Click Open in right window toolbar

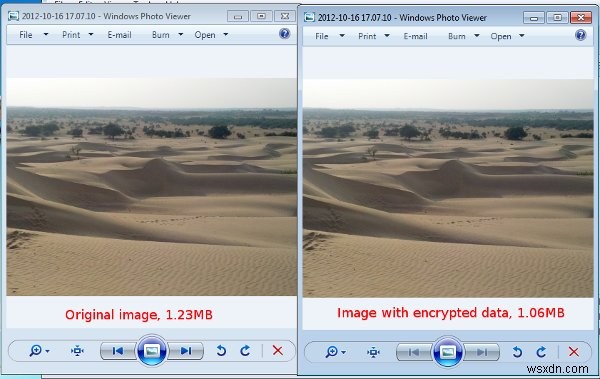(501, 36)
